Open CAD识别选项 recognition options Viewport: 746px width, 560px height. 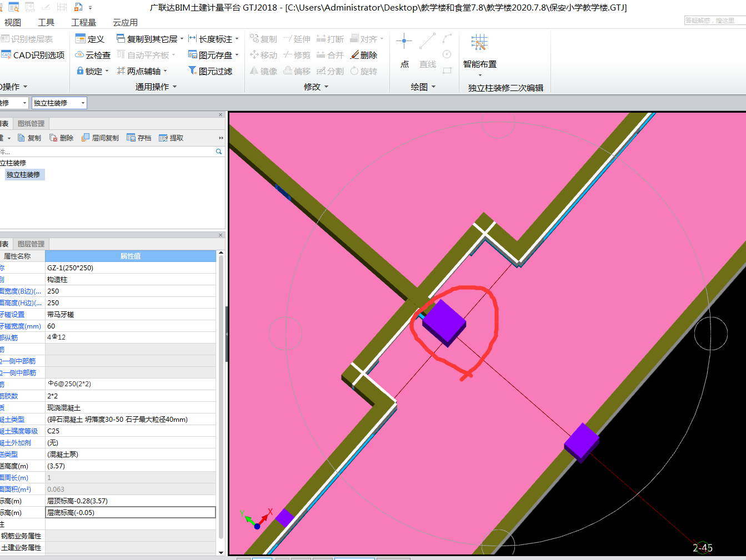click(33, 55)
